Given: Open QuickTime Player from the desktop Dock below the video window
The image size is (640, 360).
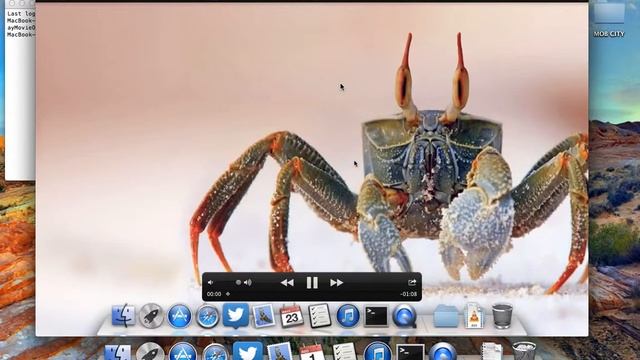Looking at the screenshot, I should [442, 352].
